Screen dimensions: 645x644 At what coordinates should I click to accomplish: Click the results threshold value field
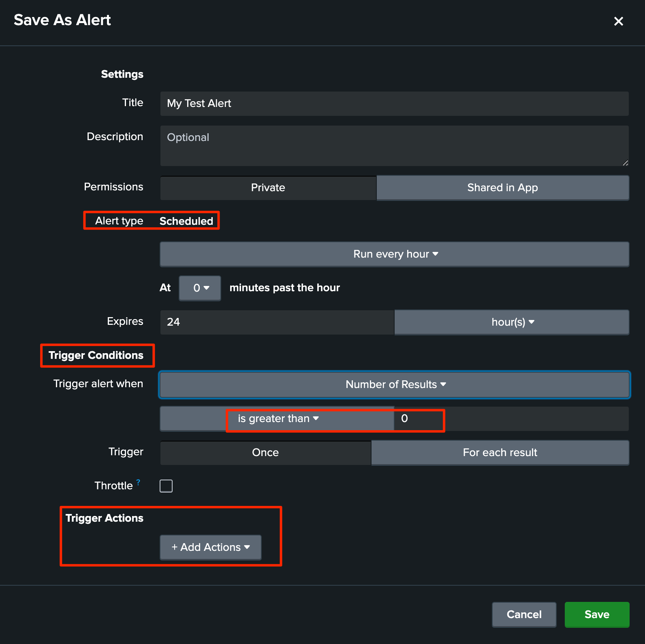click(x=511, y=418)
